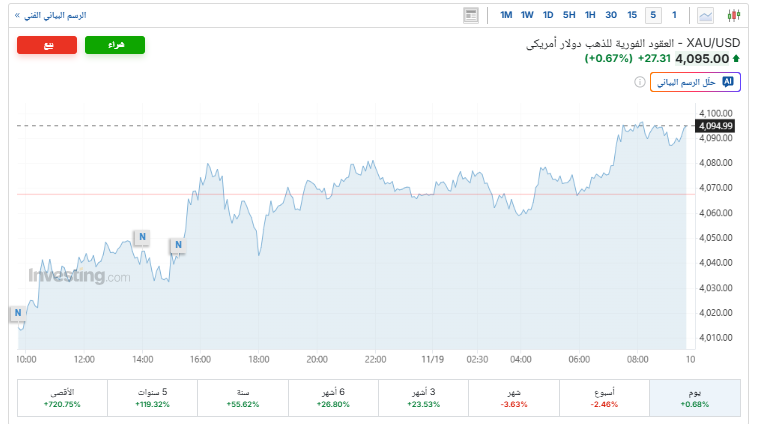761x424 pixels.
Task: Select the 5-minute chart interval
Action: point(653,15)
